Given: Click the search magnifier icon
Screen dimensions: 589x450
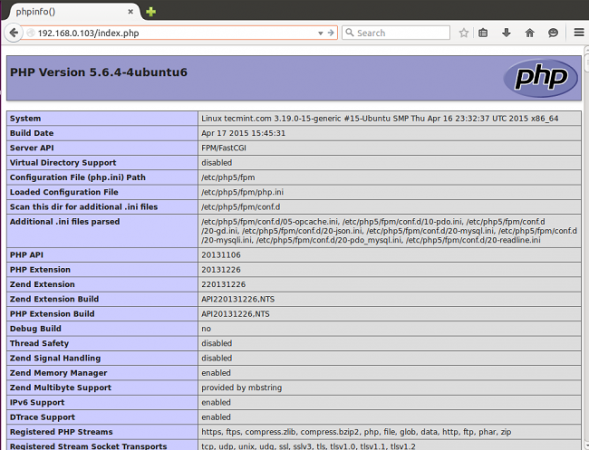Looking at the screenshot, I should click(x=349, y=33).
